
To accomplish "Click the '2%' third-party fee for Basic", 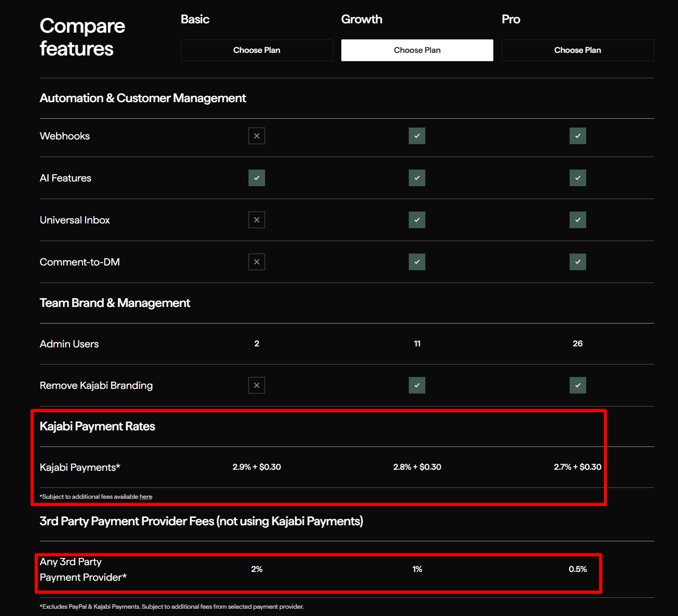I will [x=257, y=569].
